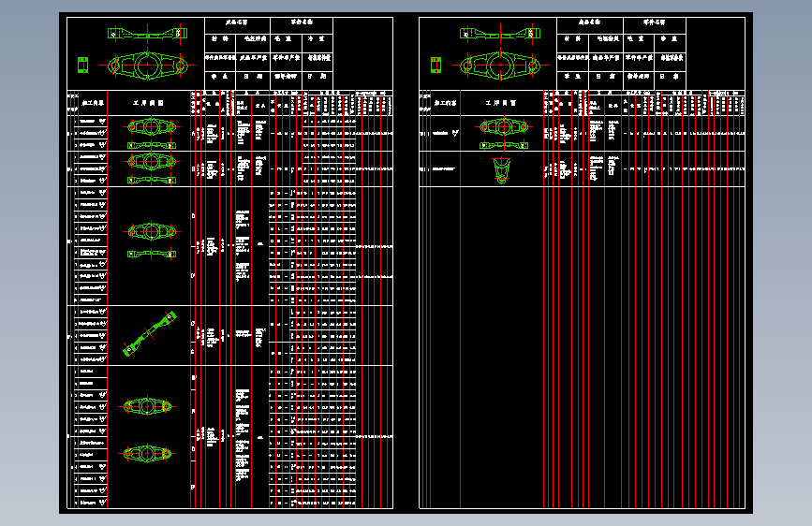812x526 pixels.
Task: Select the top-view rod drawing in right sheet header
Action: click(500, 66)
